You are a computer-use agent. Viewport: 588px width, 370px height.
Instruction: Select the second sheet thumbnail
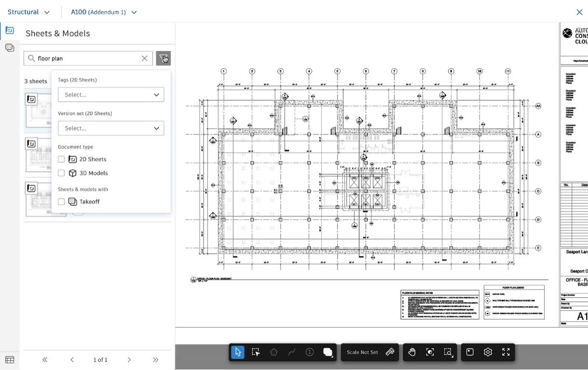38,156
